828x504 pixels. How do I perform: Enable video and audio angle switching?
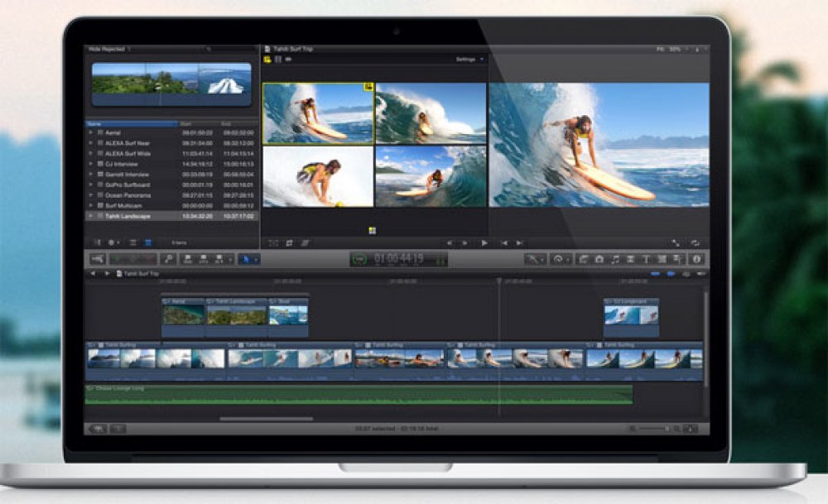point(267,60)
